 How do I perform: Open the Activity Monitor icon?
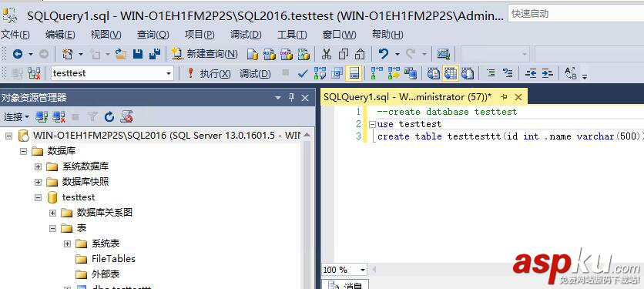coord(444,54)
